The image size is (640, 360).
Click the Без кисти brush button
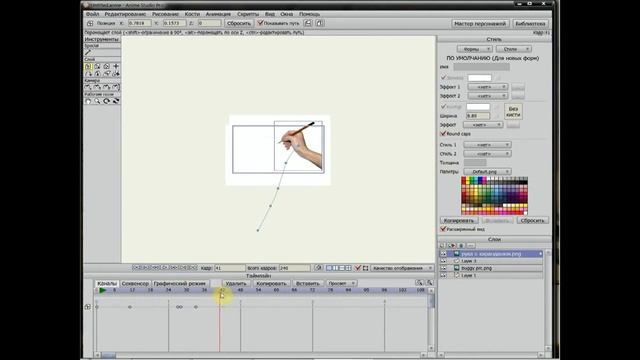pyautogui.click(x=513, y=111)
